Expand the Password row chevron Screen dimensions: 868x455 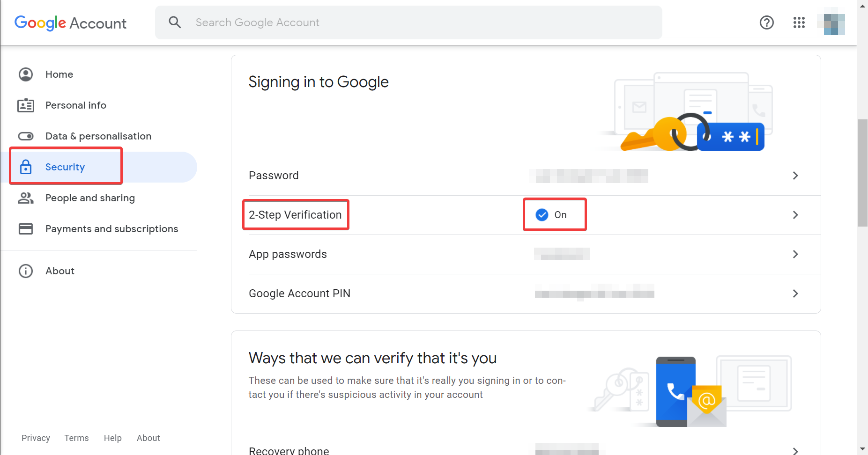(795, 176)
